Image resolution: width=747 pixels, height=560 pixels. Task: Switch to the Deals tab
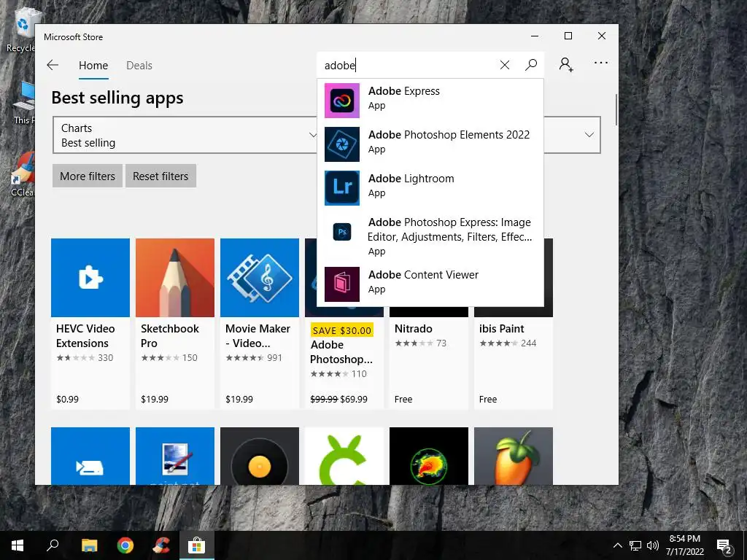139,65
